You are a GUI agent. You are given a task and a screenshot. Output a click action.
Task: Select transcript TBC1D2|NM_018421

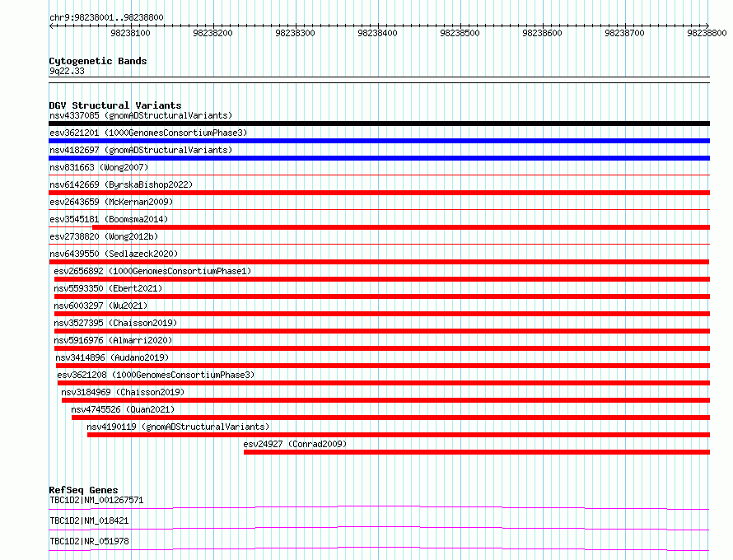[89, 520]
